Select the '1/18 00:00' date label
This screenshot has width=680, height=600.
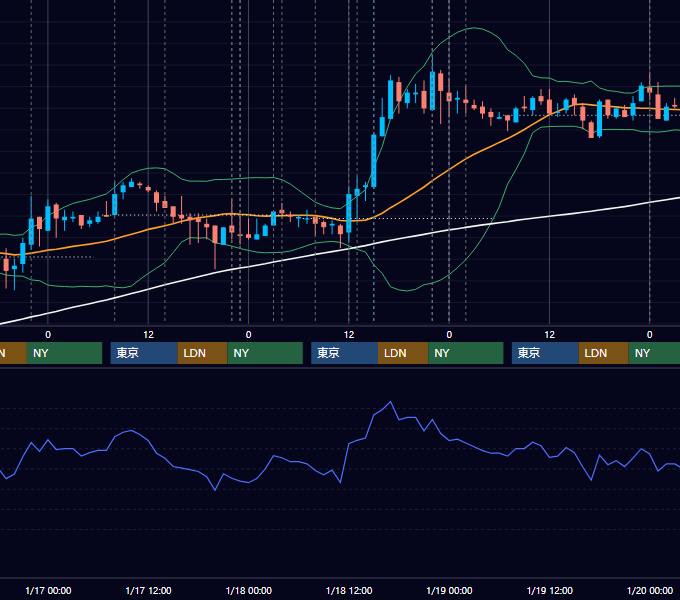(248, 590)
